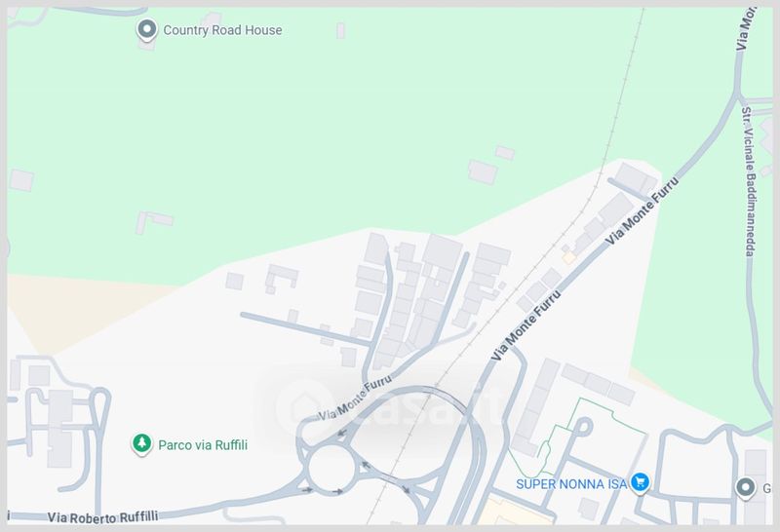780x532 pixels.
Task: Select the Parco via Ruffili label text
Action: tap(203, 444)
